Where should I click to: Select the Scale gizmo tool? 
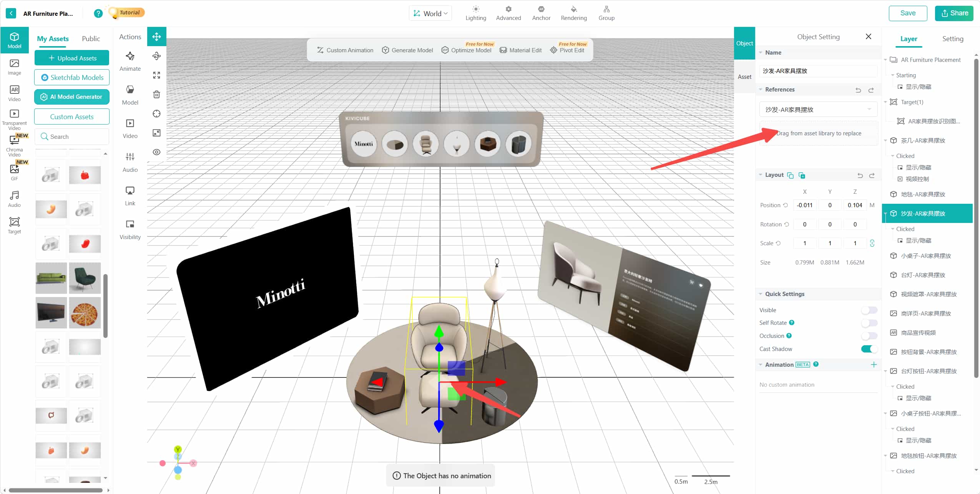(x=156, y=75)
